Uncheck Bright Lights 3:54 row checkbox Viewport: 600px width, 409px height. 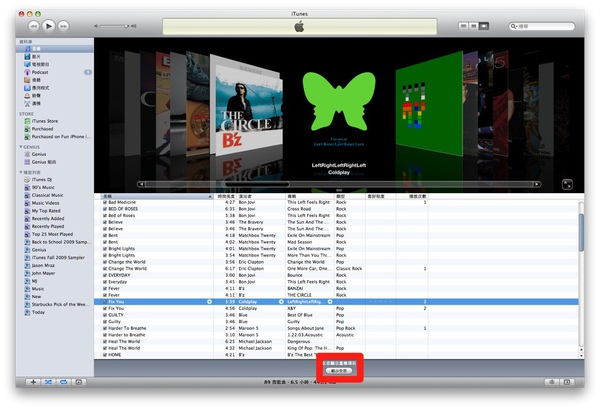pyautogui.click(x=105, y=255)
